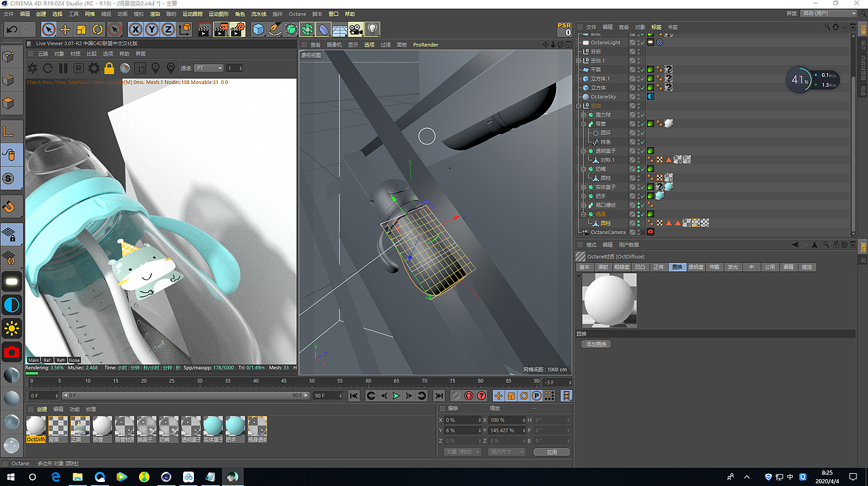Click the red Octane camera icon in left toolbar
The height and width of the screenshot is (486, 868).
pos(12,352)
